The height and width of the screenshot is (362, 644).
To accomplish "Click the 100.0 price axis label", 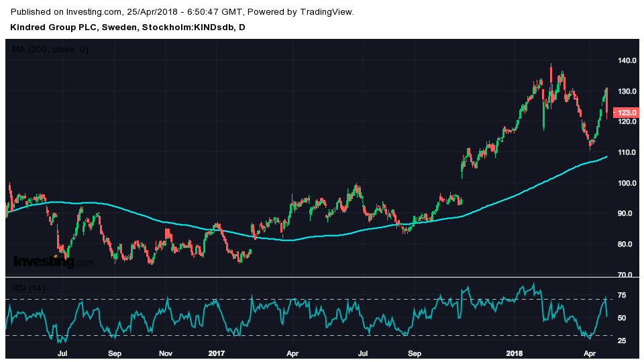I will [627, 183].
